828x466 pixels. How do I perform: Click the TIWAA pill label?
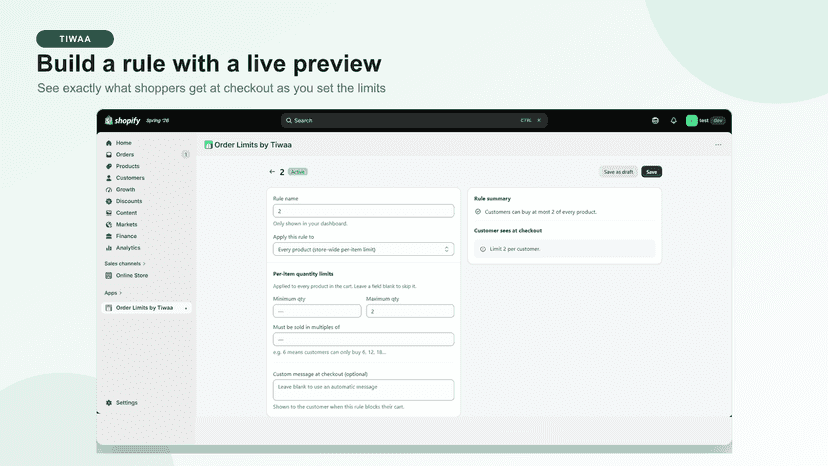75,39
